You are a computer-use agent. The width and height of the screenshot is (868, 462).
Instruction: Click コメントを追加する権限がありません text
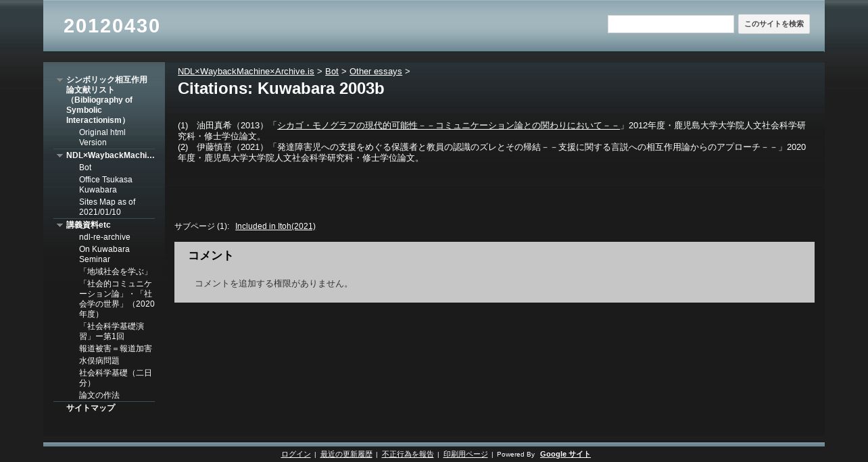[x=274, y=284]
